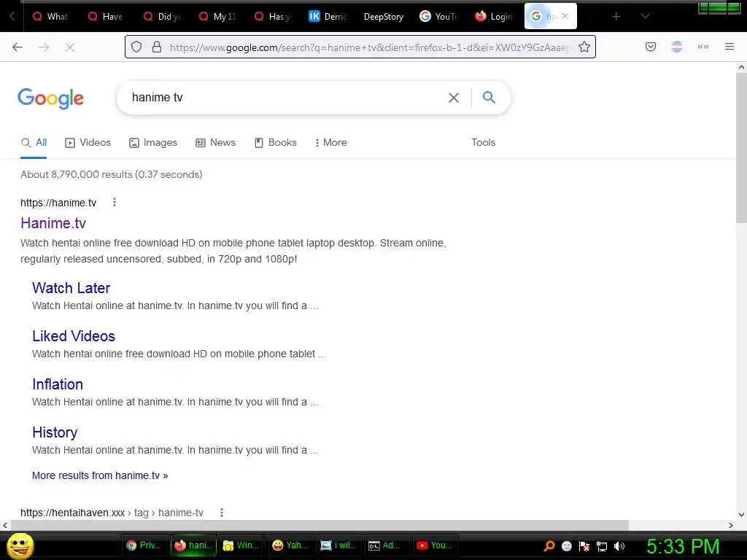This screenshot has width=747, height=560.
Task: Select the Videos search tab
Action: (x=88, y=142)
